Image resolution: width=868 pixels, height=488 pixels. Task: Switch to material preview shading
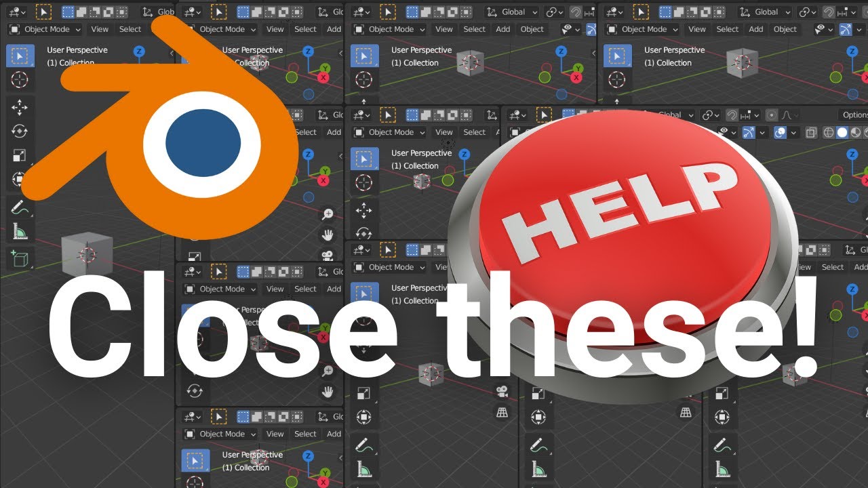856,133
